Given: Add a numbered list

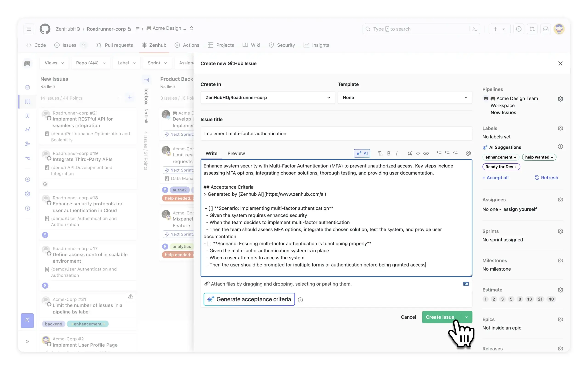Looking at the screenshot, I should pos(447,153).
